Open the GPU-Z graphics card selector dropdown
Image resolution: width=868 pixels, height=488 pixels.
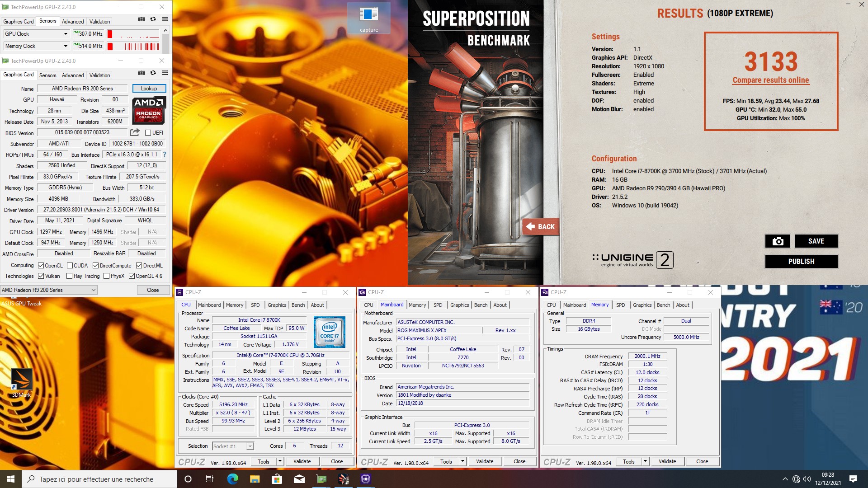[49, 290]
